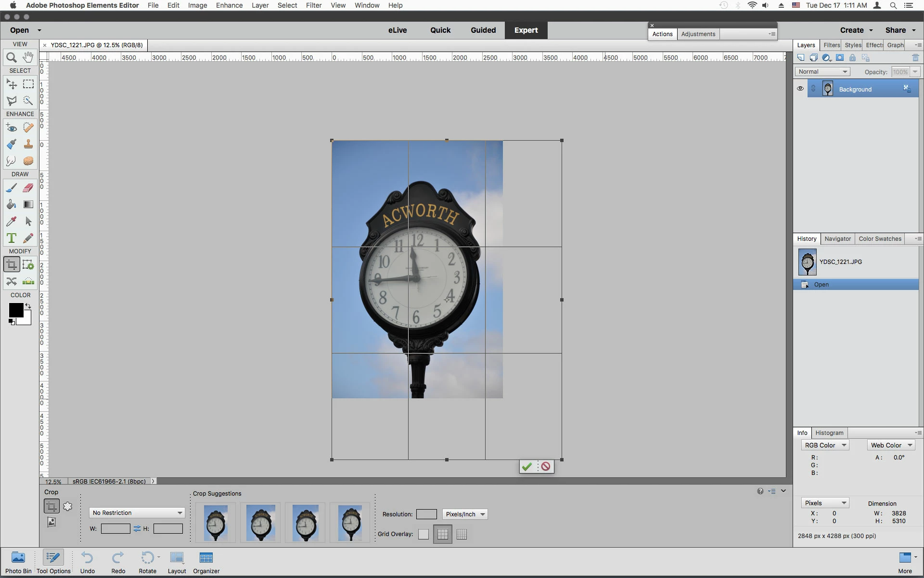Select the Zoom tool

click(x=12, y=58)
